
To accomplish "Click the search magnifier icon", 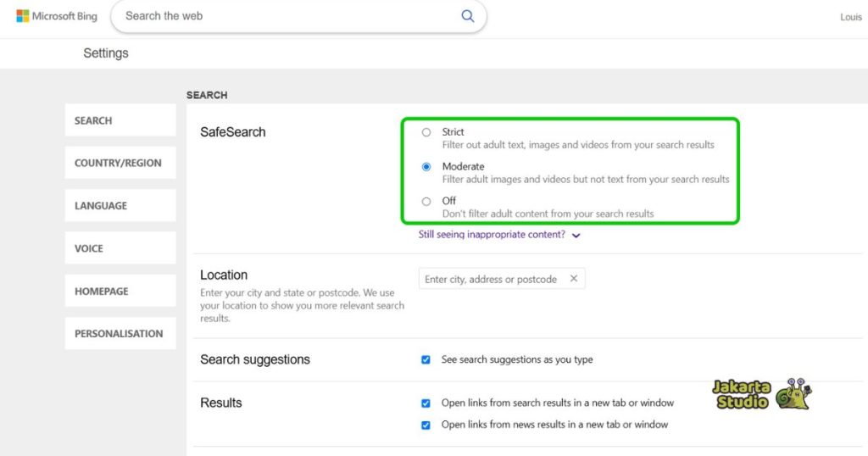I will pyautogui.click(x=467, y=16).
